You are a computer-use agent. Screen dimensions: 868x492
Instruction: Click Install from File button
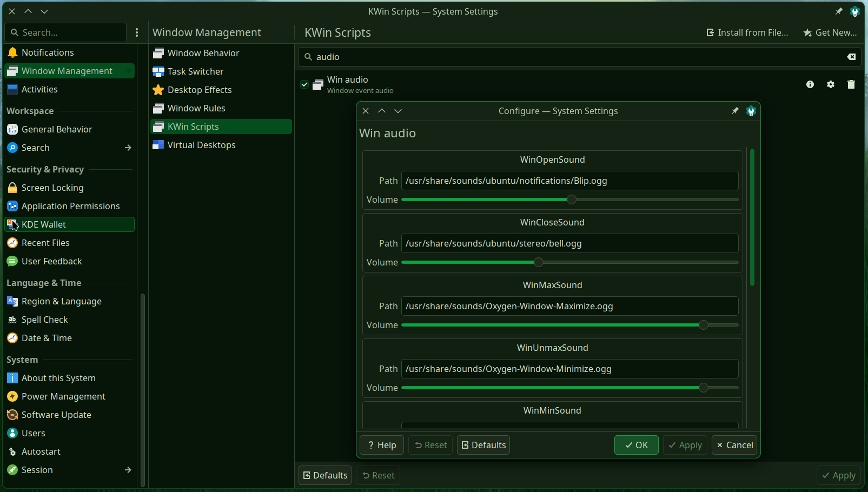(x=747, y=32)
